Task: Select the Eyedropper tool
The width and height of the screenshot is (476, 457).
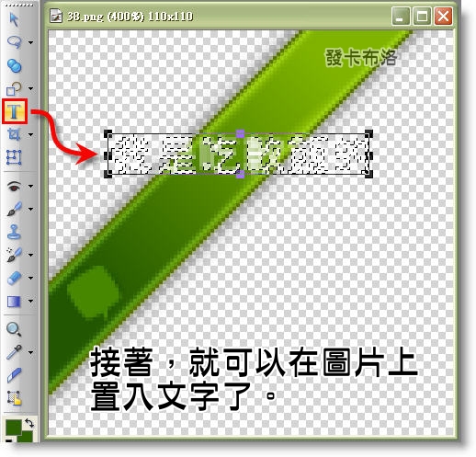Action: point(14,352)
